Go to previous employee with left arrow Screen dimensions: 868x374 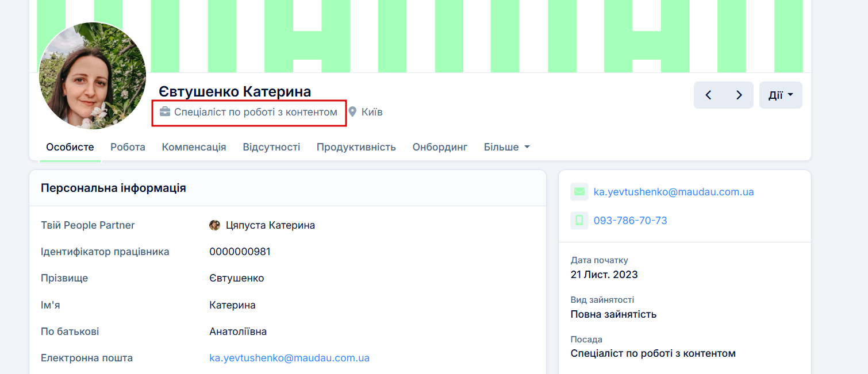[x=709, y=95]
